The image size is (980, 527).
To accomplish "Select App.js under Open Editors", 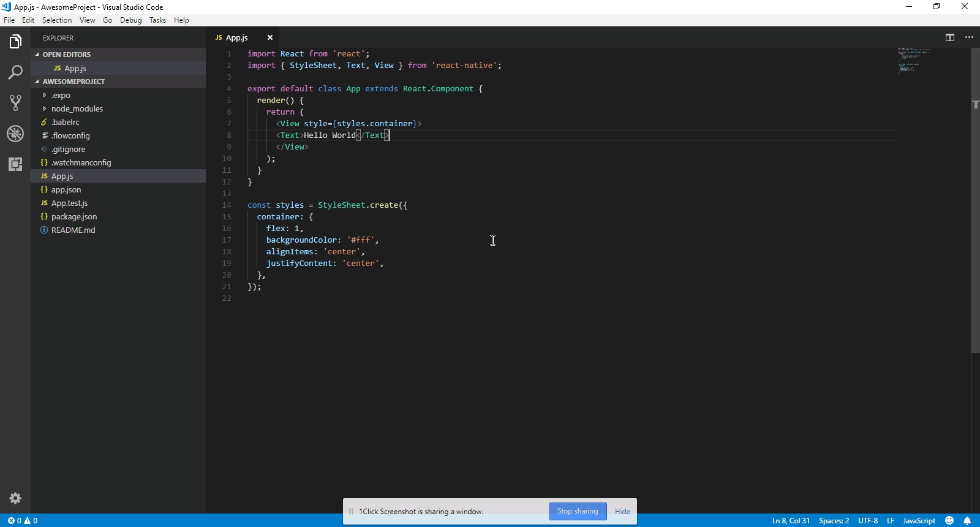I will (x=118, y=68).
